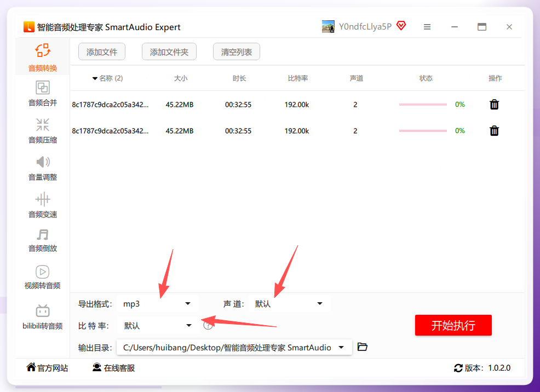Open the 音量调整 volume adjust tool
Image resolution: width=540 pixels, height=392 pixels.
point(42,168)
